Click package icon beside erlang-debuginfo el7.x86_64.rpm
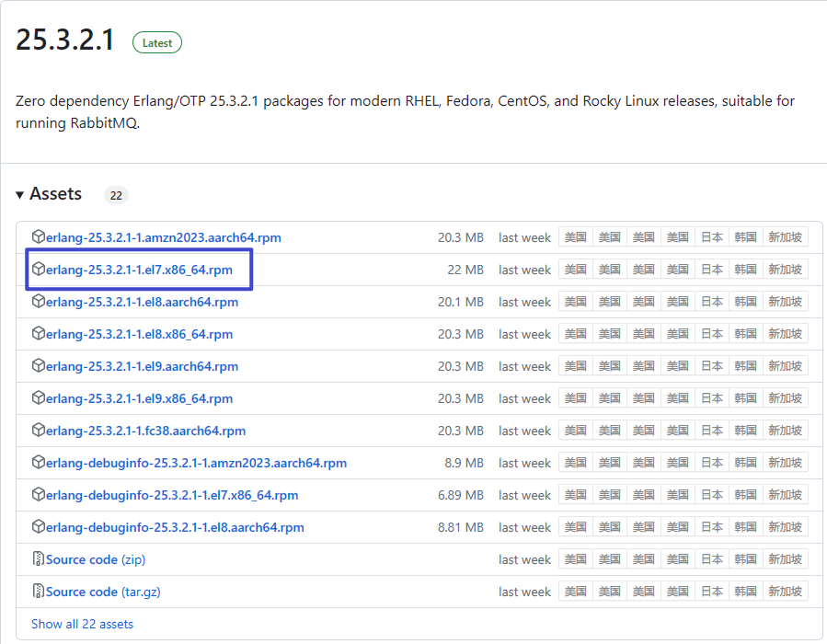Viewport: 827px width, 644px height. tap(39, 495)
